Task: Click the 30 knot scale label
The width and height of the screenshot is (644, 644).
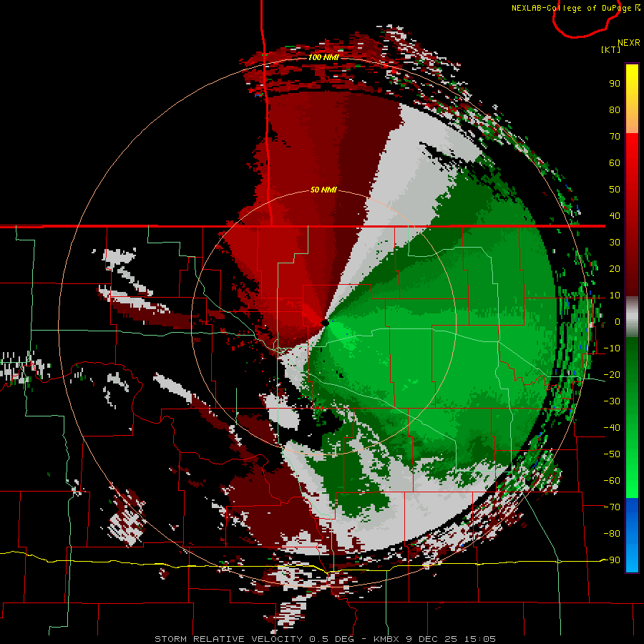Action: pyautogui.click(x=615, y=243)
